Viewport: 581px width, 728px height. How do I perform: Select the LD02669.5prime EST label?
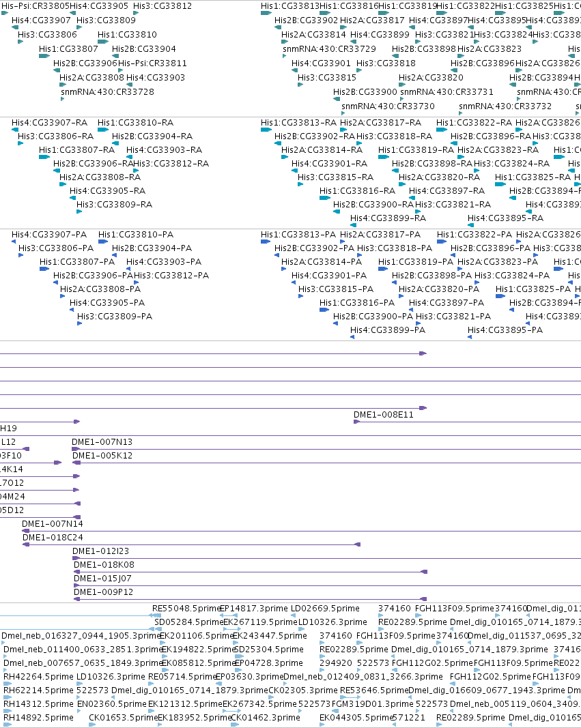(325, 608)
